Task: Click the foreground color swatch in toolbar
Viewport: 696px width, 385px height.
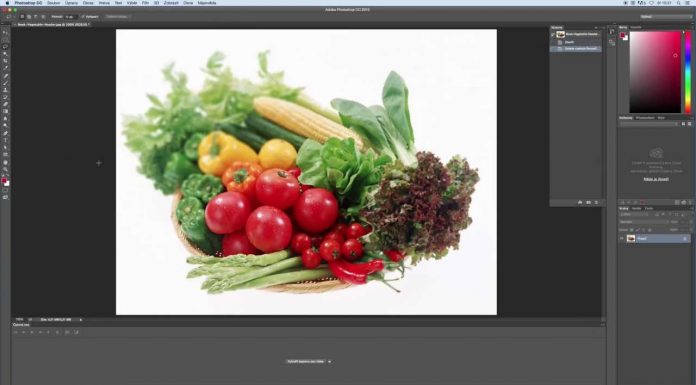Action: [x=4, y=181]
